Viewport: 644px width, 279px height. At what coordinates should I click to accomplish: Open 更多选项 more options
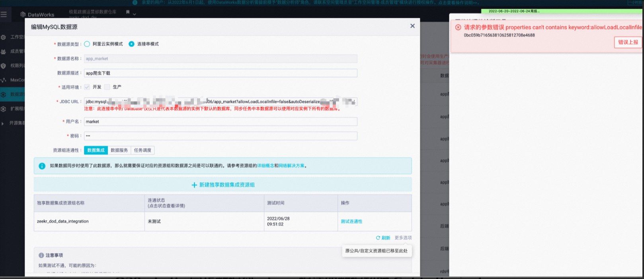point(403,238)
